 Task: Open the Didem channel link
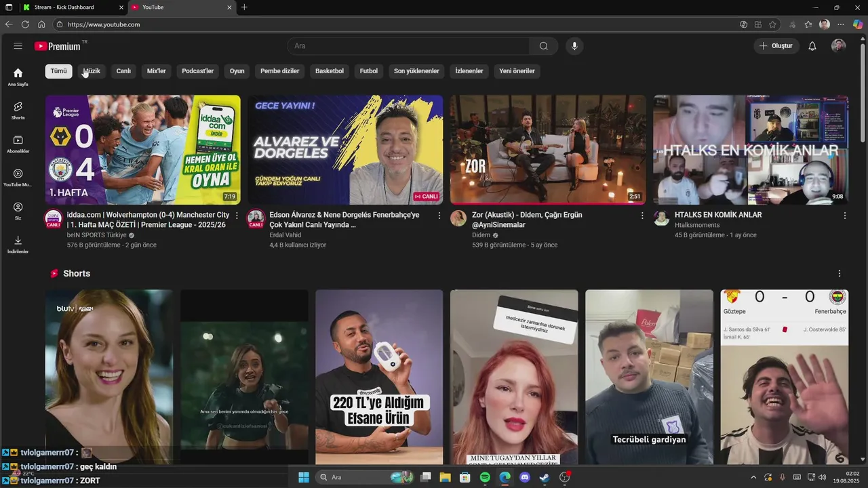(x=481, y=235)
